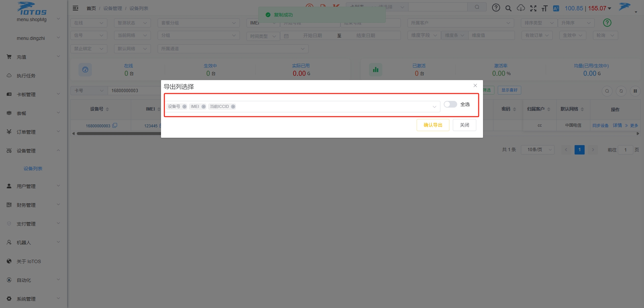Select the 设备列表 submenu item
Viewport: 644px width, 308px height.
(x=33, y=169)
